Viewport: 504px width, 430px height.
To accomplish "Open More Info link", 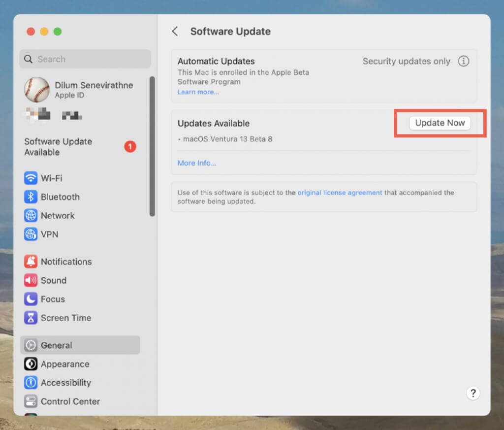I will [x=197, y=163].
